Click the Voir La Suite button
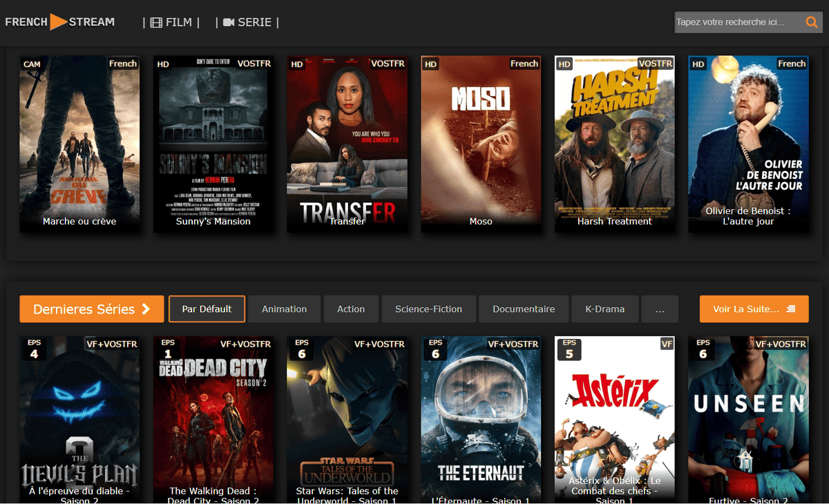 pos(754,309)
